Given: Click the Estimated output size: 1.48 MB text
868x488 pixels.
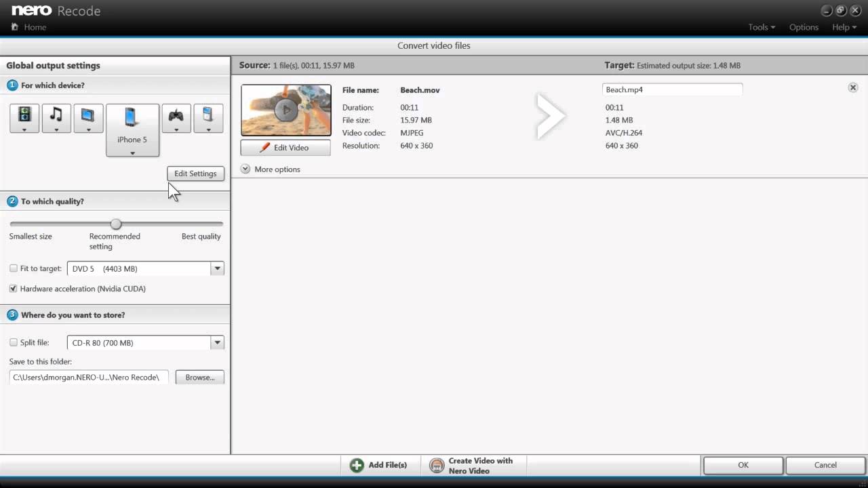Looking at the screenshot, I should tap(688, 66).
